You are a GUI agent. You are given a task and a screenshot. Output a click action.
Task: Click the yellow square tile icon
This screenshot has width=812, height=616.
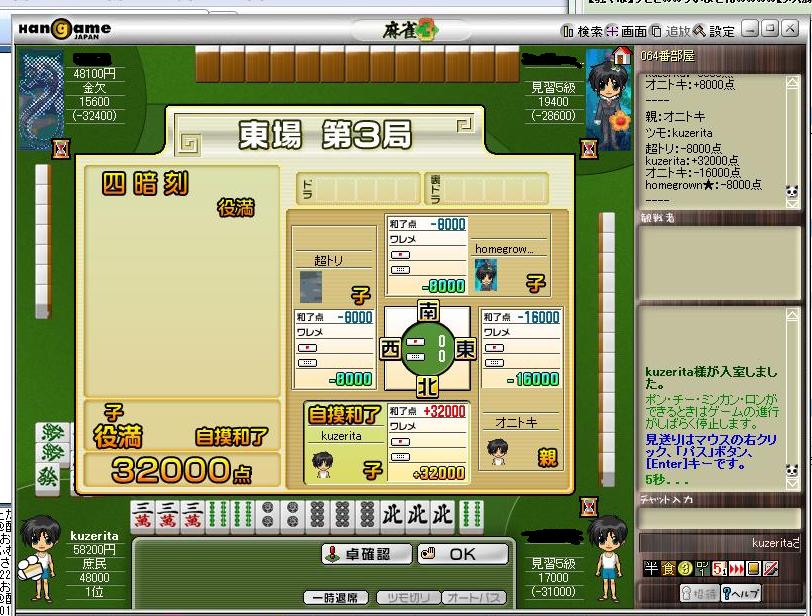pyautogui.click(x=753, y=568)
